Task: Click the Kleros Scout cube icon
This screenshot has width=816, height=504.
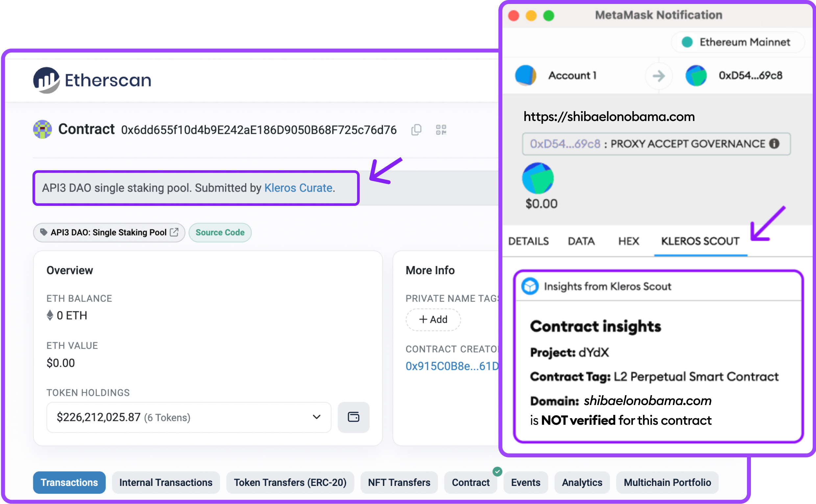Action: [530, 286]
